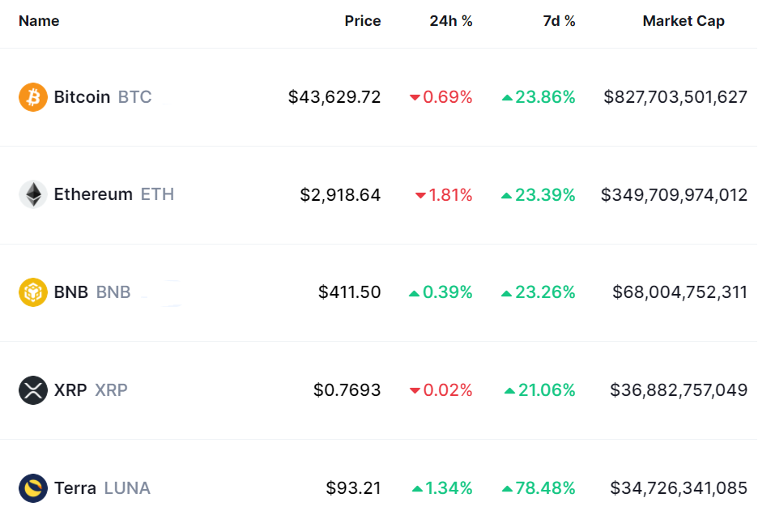Viewport: 758px width, 532px height.
Task: Click Bitcoin's red 24h down arrow
Action: 415,98
